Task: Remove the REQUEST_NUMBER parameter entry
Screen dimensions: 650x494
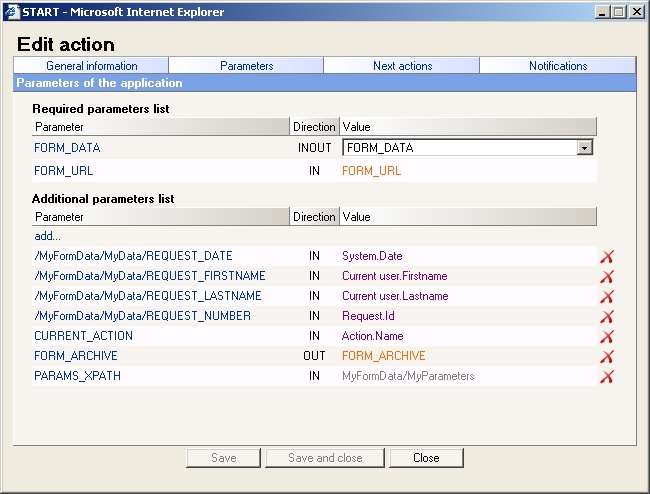Action: click(x=606, y=317)
